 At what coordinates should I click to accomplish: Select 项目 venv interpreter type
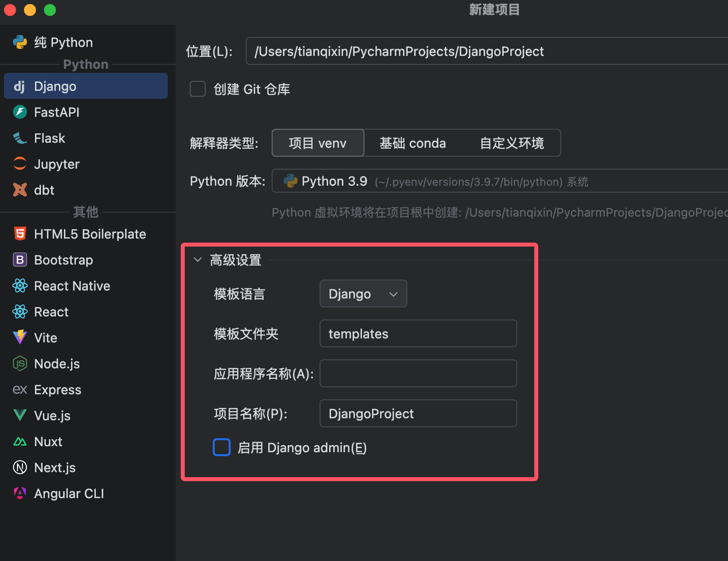pos(318,143)
